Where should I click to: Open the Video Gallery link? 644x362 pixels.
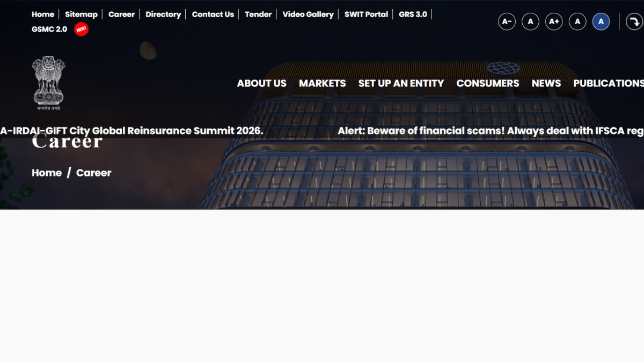coord(308,14)
